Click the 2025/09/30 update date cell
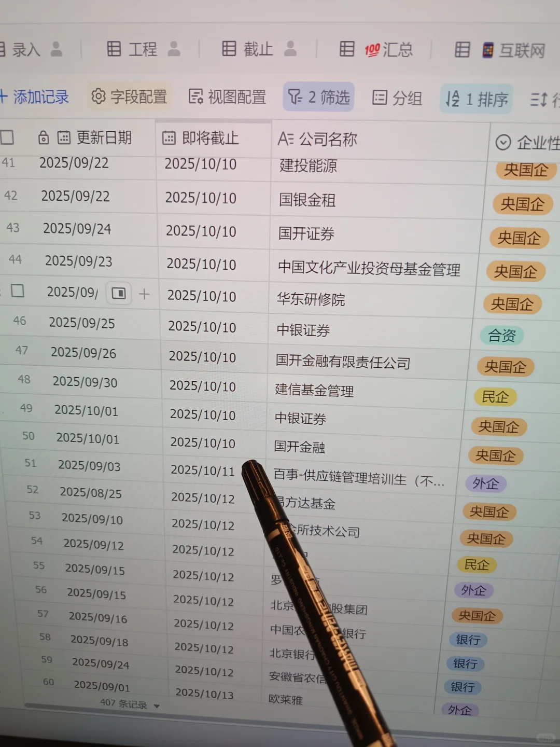This screenshot has height=747, width=560. pyautogui.click(x=85, y=382)
